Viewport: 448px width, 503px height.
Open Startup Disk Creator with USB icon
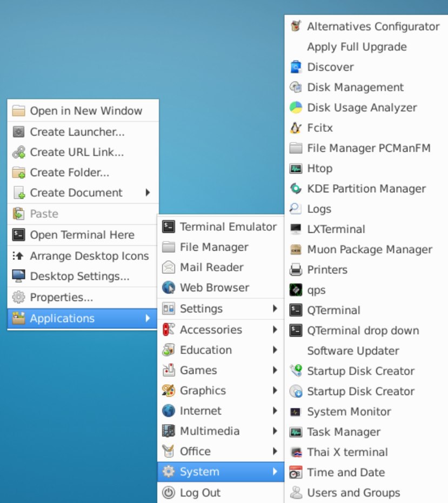click(366, 371)
